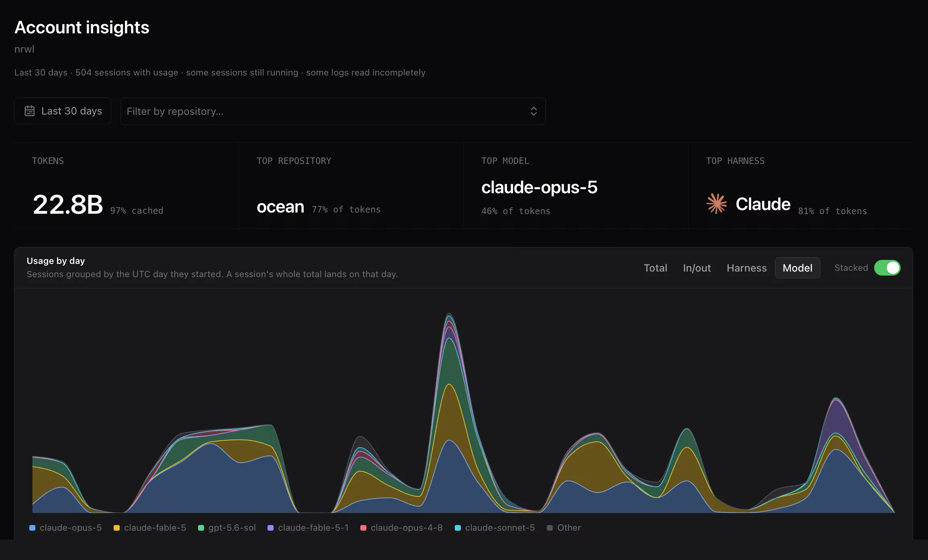The height and width of the screenshot is (560, 928).
Task: Click the tallest peak in usage chart
Action: pos(449,314)
